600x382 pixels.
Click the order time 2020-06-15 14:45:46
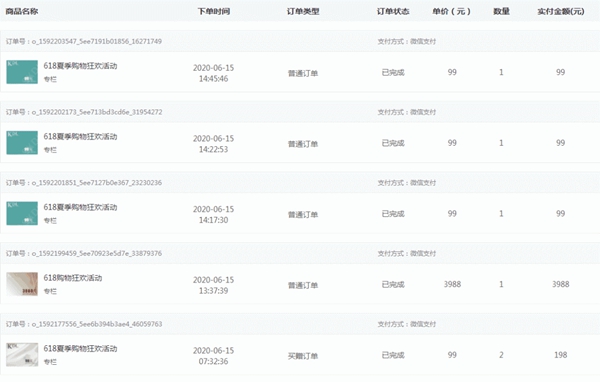coord(214,73)
